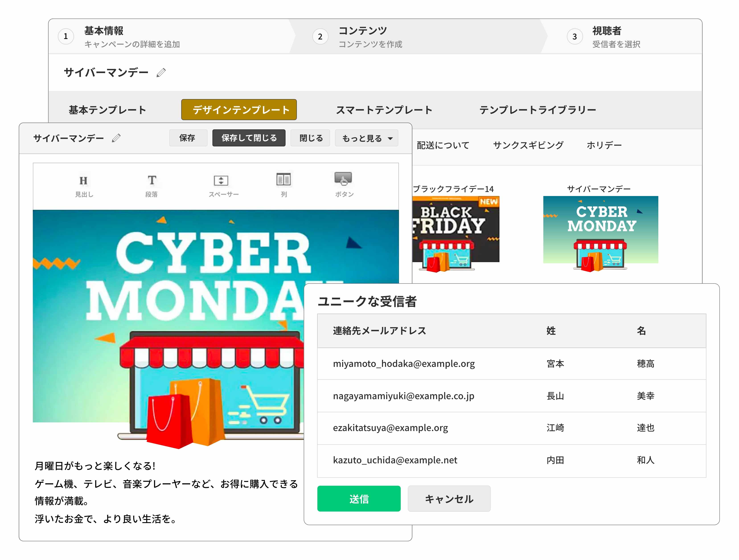The height and width of the screenshot is (560, 739).
Task: Select the 段落 paragraph block icon
Action: 152,180
